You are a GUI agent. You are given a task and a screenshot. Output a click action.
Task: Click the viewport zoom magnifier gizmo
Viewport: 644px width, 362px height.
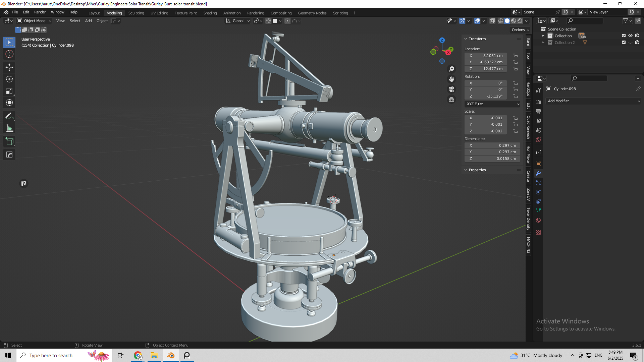tap(451, 69)
